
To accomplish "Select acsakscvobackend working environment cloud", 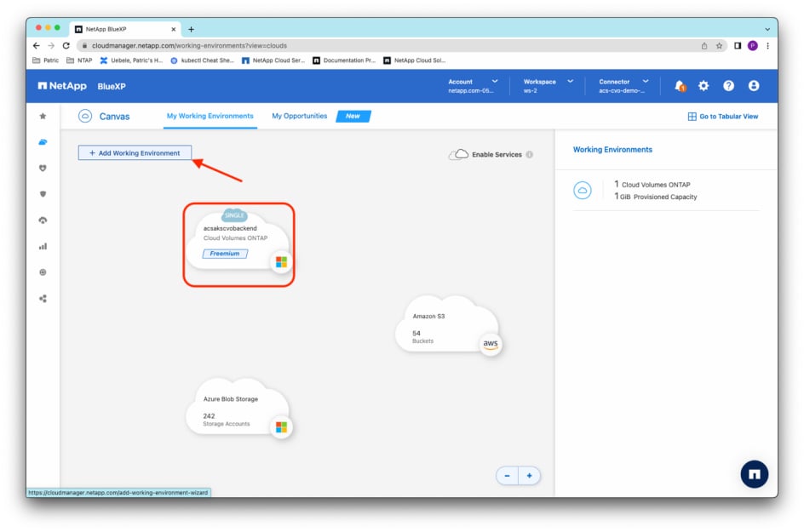I will coord(238,241).
